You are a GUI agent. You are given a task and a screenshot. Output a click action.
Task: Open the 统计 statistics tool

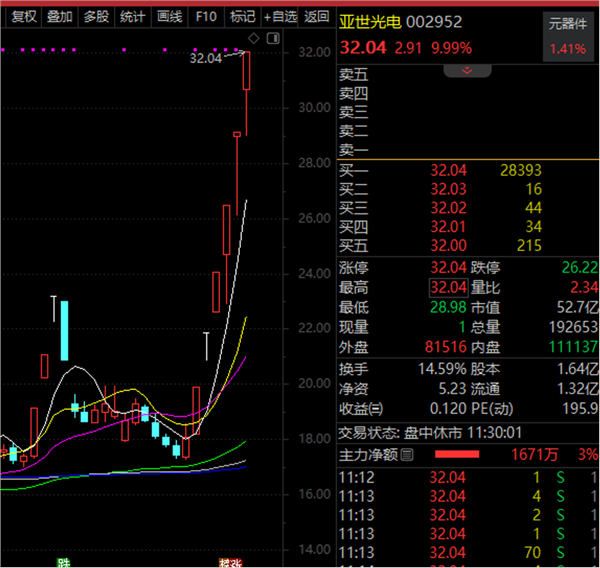pyautogui.click(x=132, y=16)
